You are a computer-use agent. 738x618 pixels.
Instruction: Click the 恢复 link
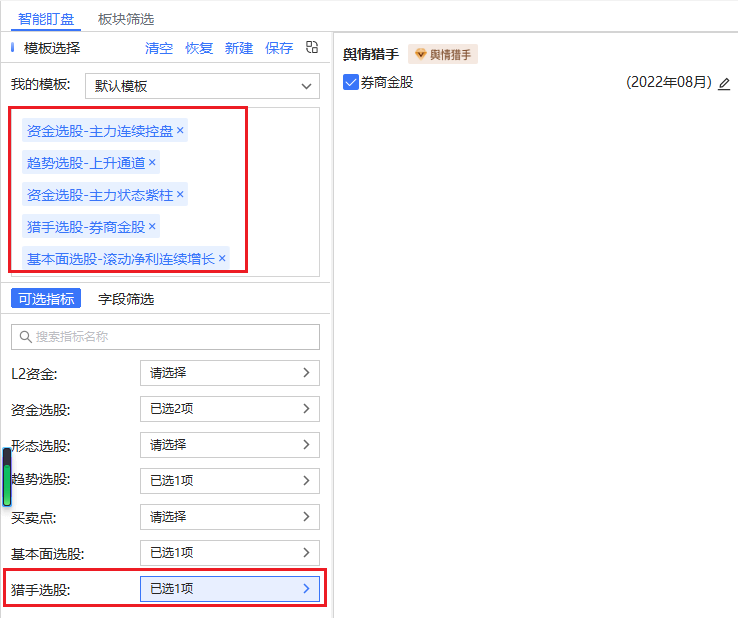click(x=199, y=48)
